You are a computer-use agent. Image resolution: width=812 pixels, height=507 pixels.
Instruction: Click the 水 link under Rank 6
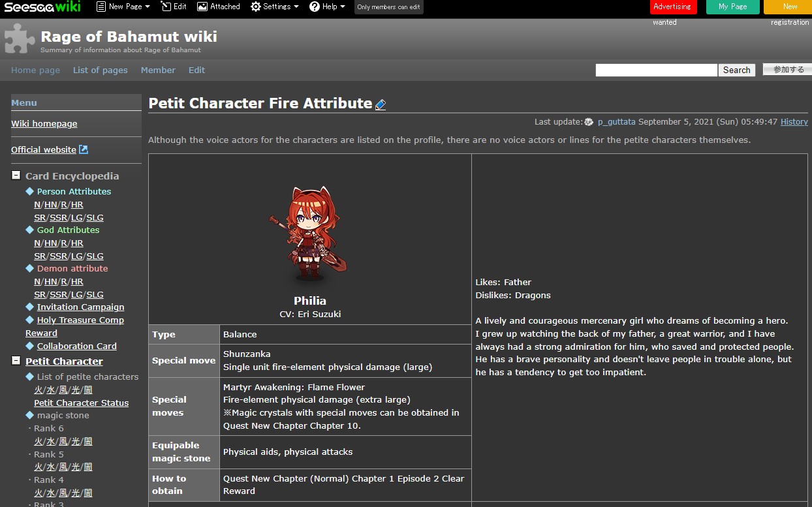pyautogui.click(x=50, y=441)
